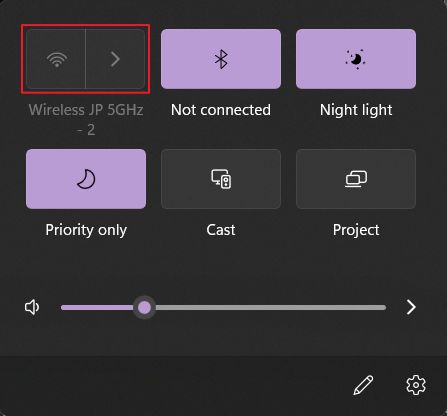447x416 pixels.
Task: Edit quick settings with pencil icon
Action: (363, 385)
